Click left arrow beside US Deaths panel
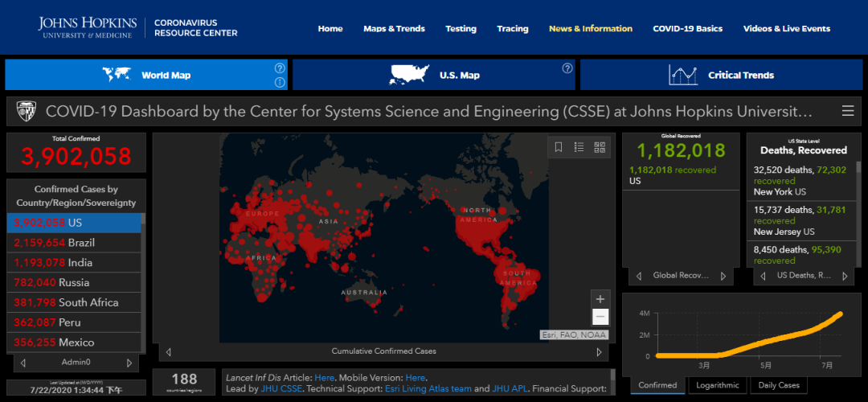This screenshot has width=868, height=402. (x=762, y=276)
